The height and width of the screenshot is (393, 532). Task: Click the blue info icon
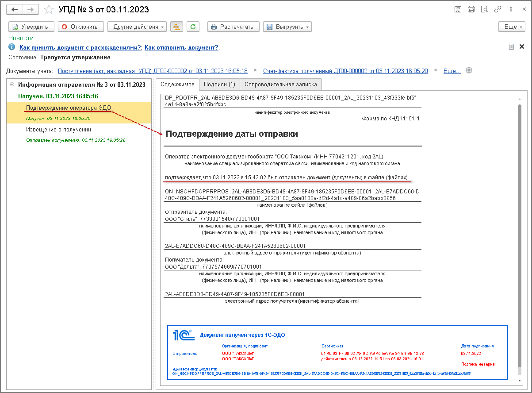tap(12, 47)
